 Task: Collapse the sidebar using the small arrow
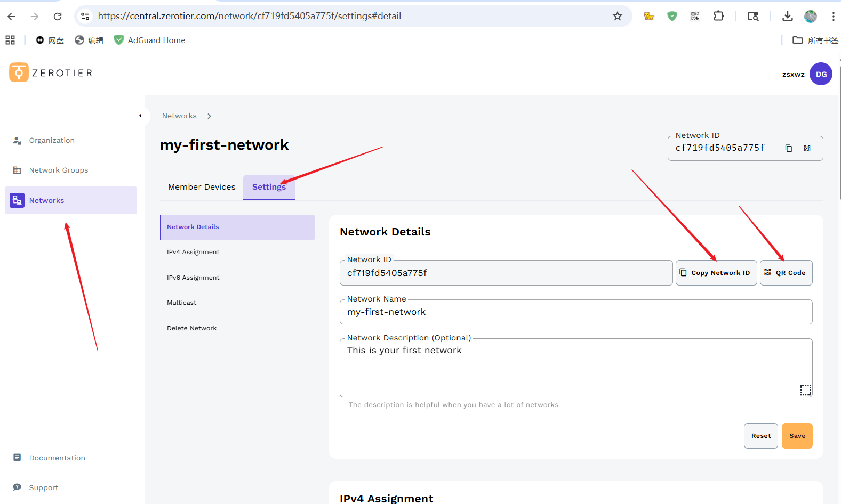coord(140,116)
